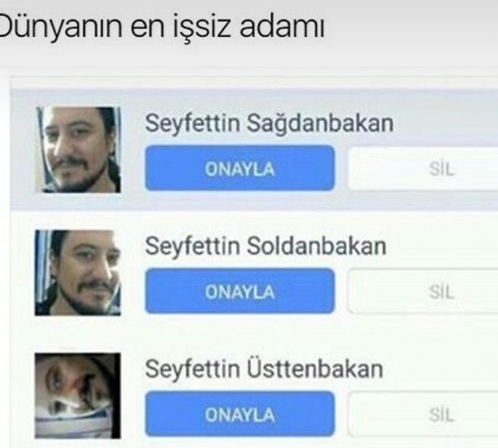
Task: Approve the request from the right-looking Seyfettin
Action: (x=240, y=168)
